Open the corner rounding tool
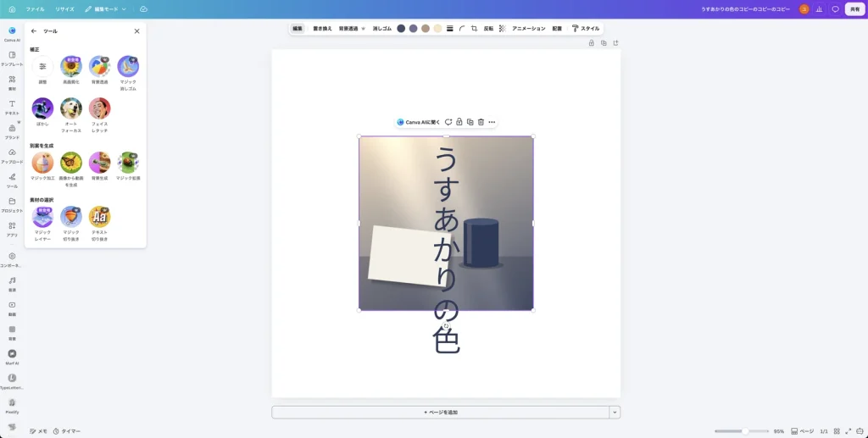 pos(462,28)
